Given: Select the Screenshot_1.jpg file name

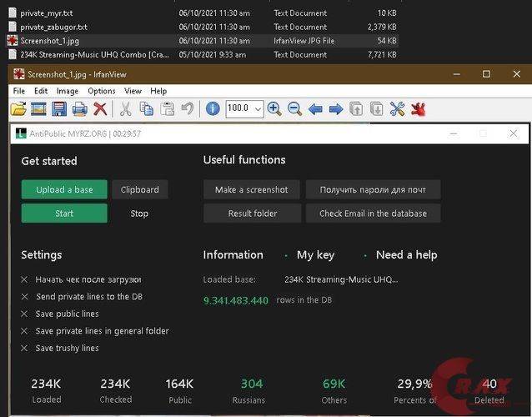Looking at the screenshot, I should (x=49, y=41).
